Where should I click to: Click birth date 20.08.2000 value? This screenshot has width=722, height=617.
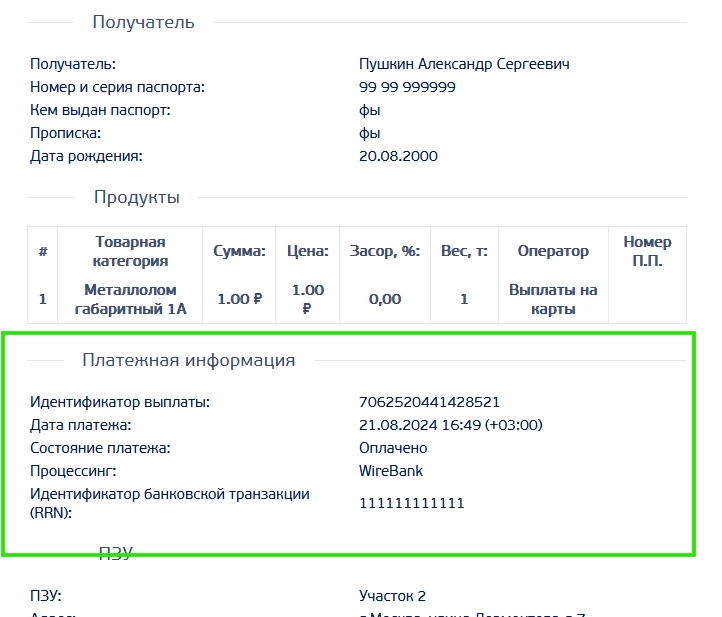click(x=398, y=156)
